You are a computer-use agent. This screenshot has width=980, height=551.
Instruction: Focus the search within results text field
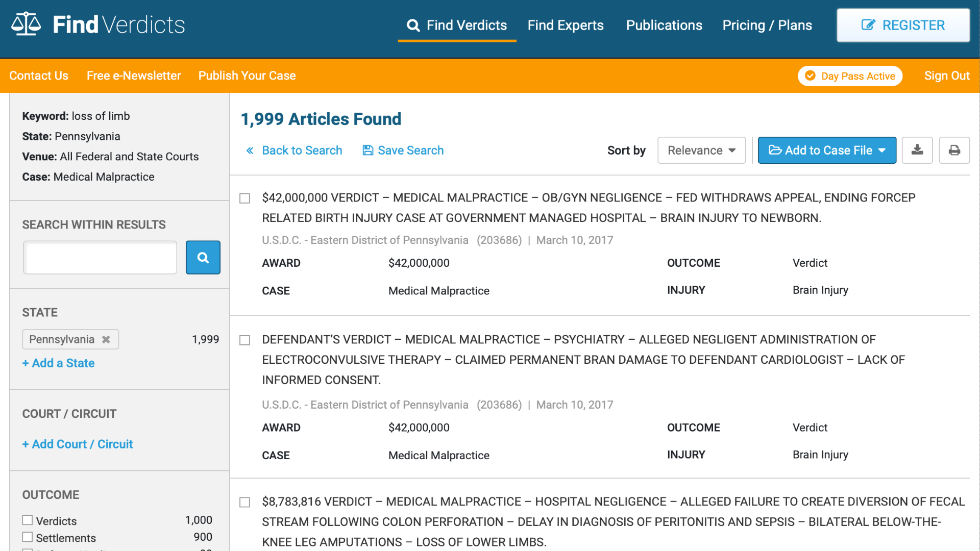tap(101, 258)
